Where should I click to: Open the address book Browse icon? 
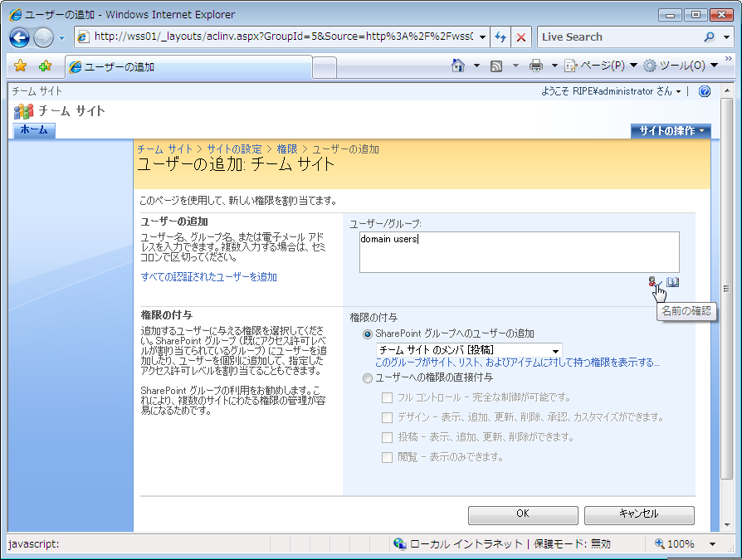(x=672, y=282)
